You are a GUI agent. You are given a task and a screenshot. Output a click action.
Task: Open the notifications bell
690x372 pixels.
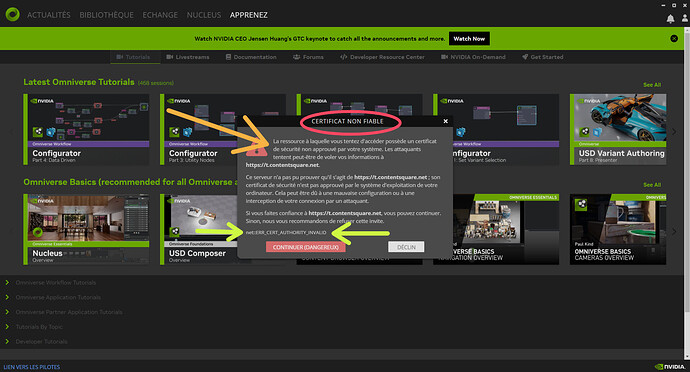point(670,18)
